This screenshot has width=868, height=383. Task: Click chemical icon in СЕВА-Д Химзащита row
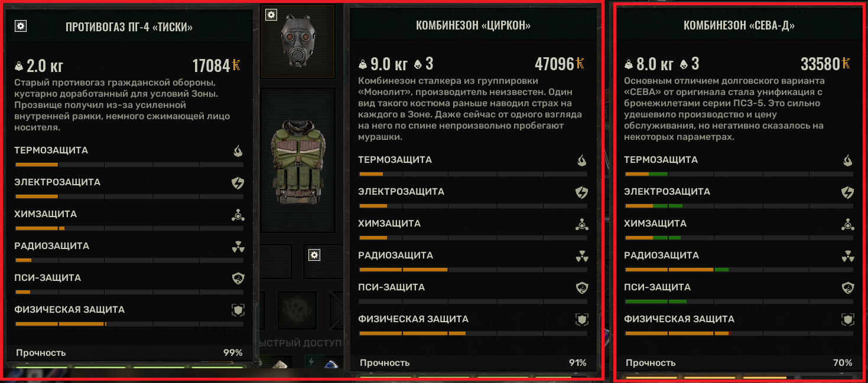(847, 224)
